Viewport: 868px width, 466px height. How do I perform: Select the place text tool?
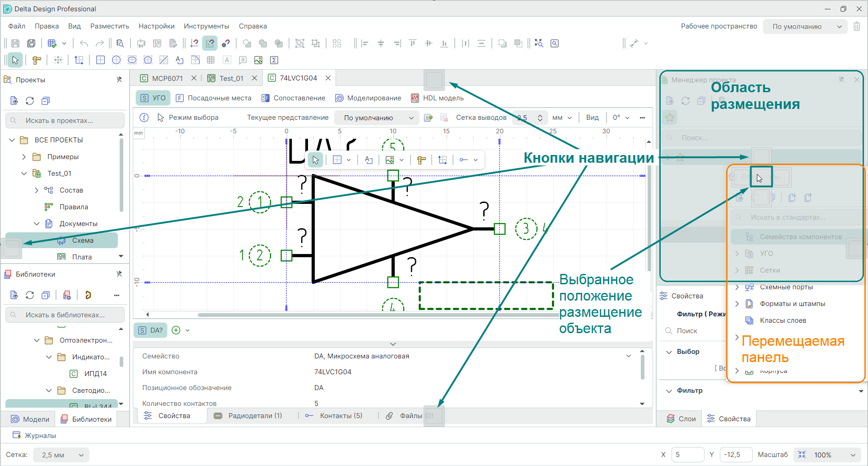pos(179,60)
